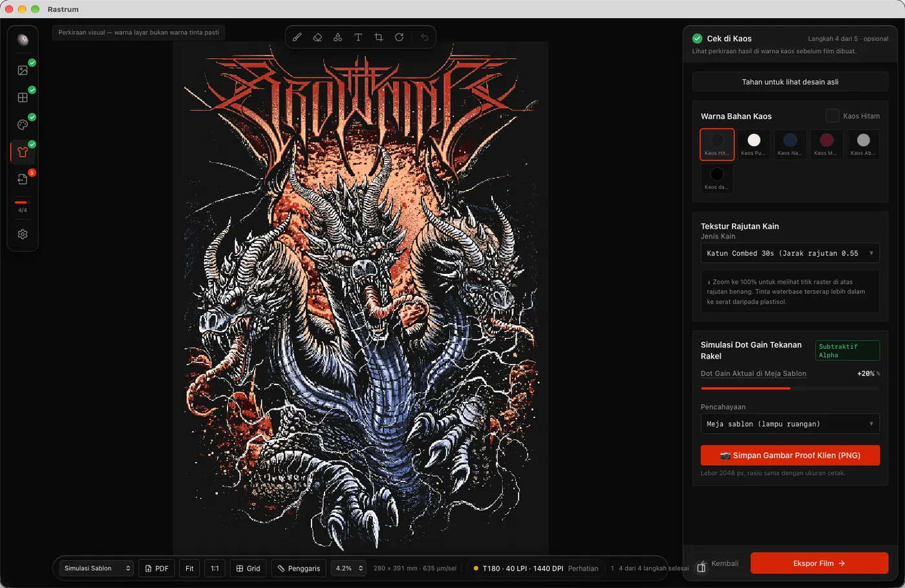
Task: Select the crop tool in top toolbar
Action: click(x=379, y=37)
